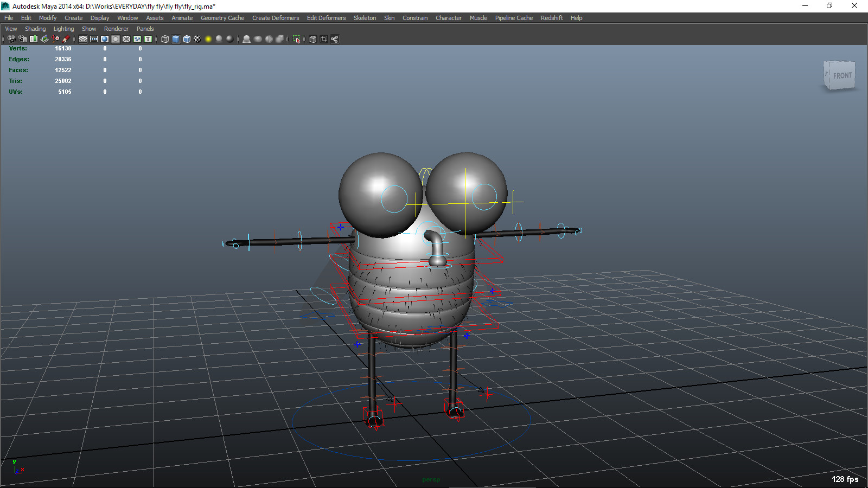
Task: Toggle the Use All Lights icon
Action: pyautogui.click(x=208, y=39)
